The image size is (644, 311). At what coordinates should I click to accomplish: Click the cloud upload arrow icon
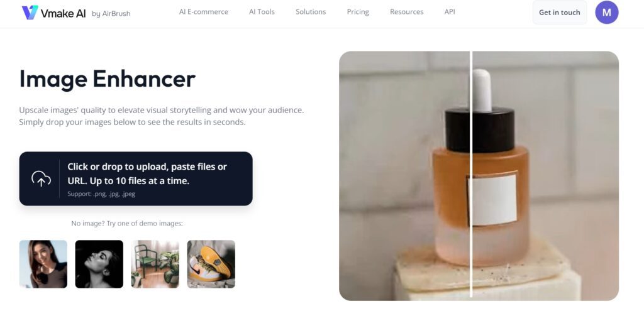pyautogui.click(x=41, y=179)
